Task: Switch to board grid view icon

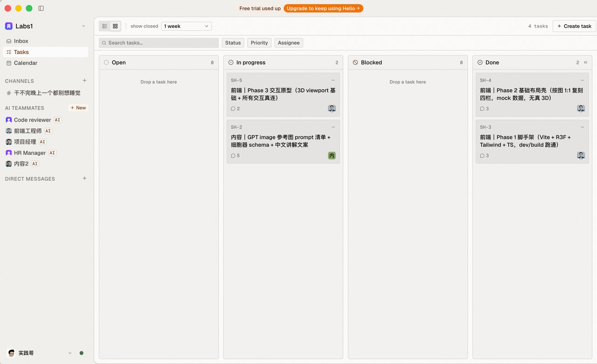Action: pyautogui.click(x=115, y=26)
